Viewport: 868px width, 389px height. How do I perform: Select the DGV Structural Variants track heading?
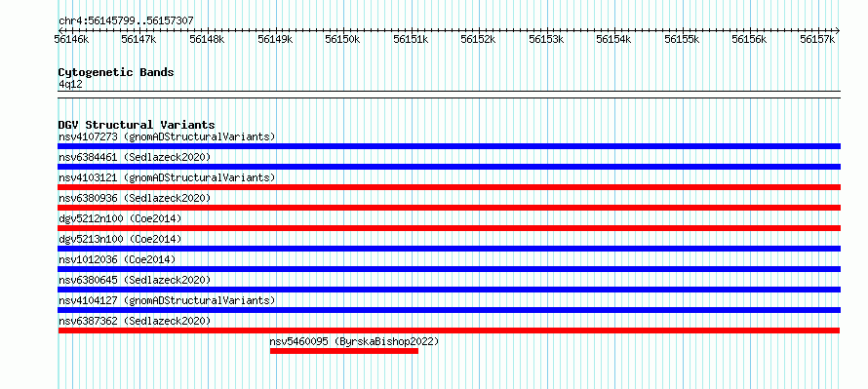[137, 125]
